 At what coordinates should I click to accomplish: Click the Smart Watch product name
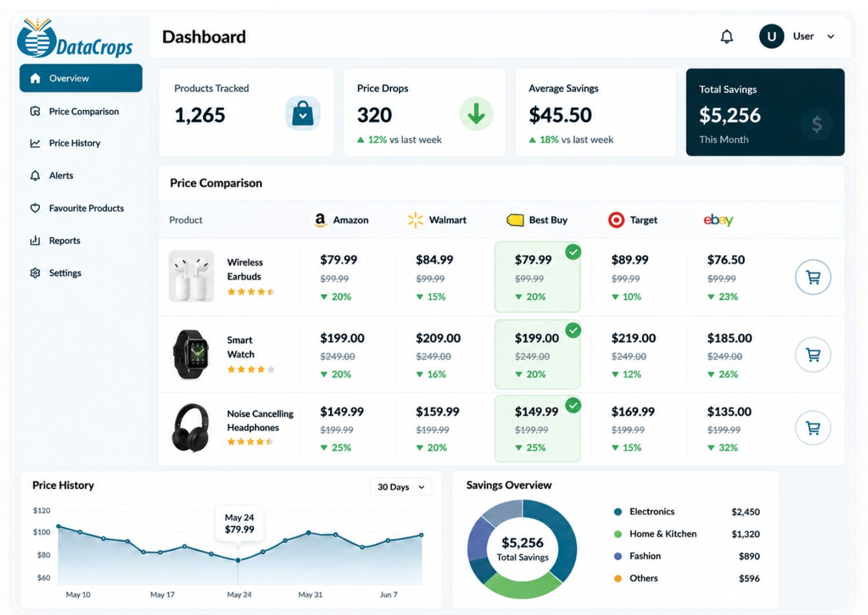point(241,347)
